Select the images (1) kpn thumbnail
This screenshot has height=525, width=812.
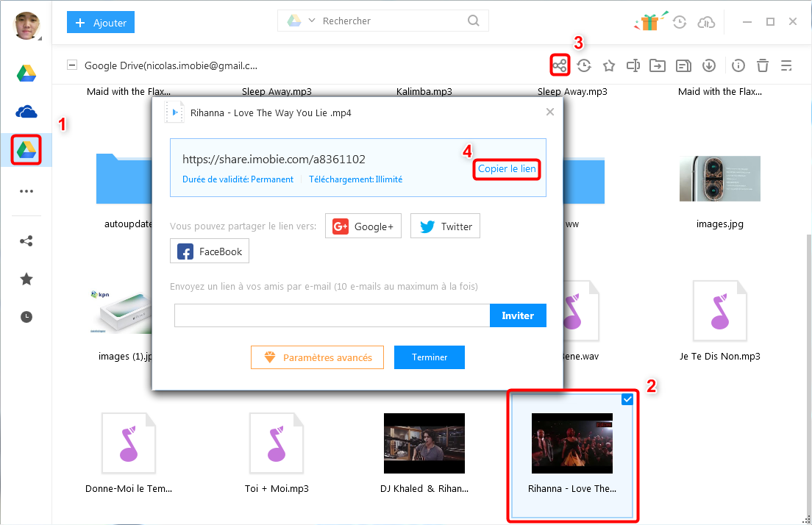tap(121, 311)
